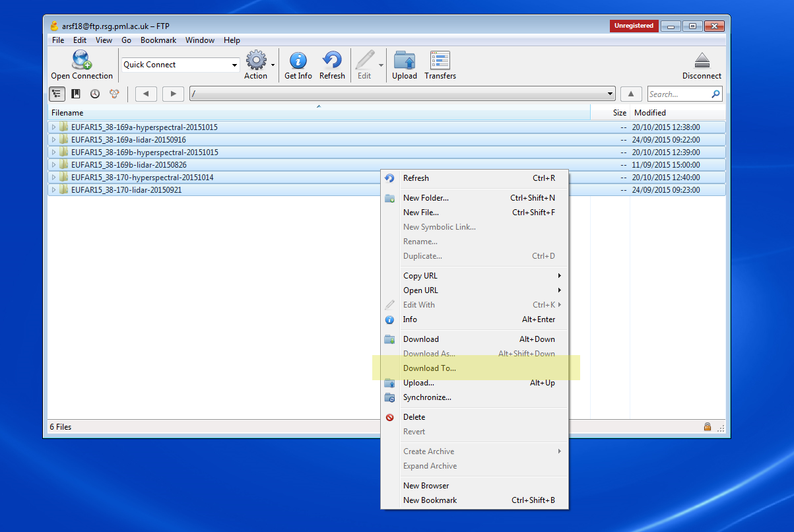Expand the EUFAR15_38-169a-lidar-20150916 folder

tap(54, 140)
